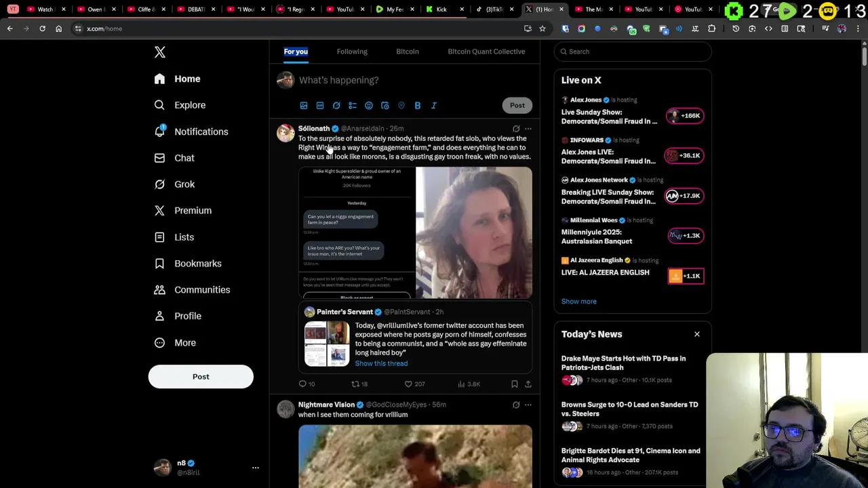Select the For you tab
The image size is (868, 488).
(296, 52)
